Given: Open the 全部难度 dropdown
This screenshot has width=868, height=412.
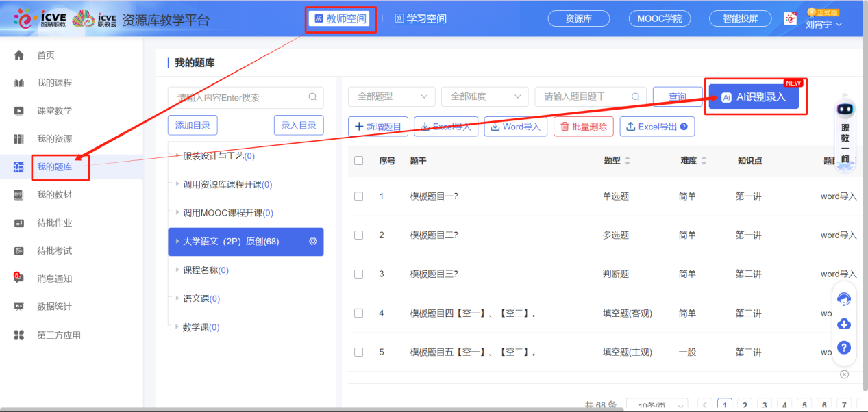Looking at the screenshot, I should [484, 96].
